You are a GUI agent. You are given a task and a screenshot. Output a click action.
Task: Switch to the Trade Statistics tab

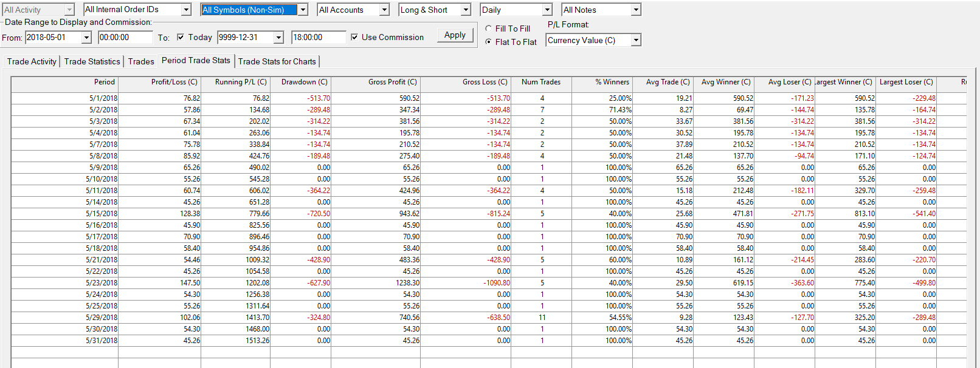coord(92,61)
